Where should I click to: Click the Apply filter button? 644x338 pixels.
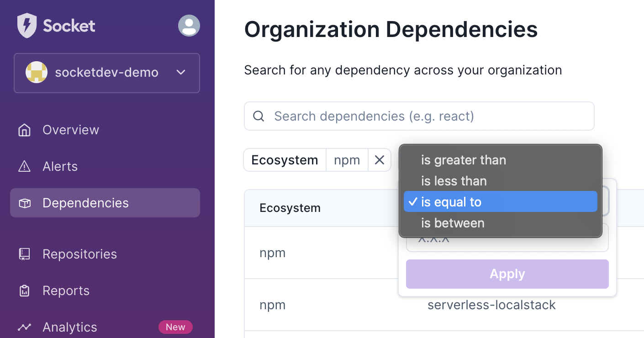click(507, 274)
